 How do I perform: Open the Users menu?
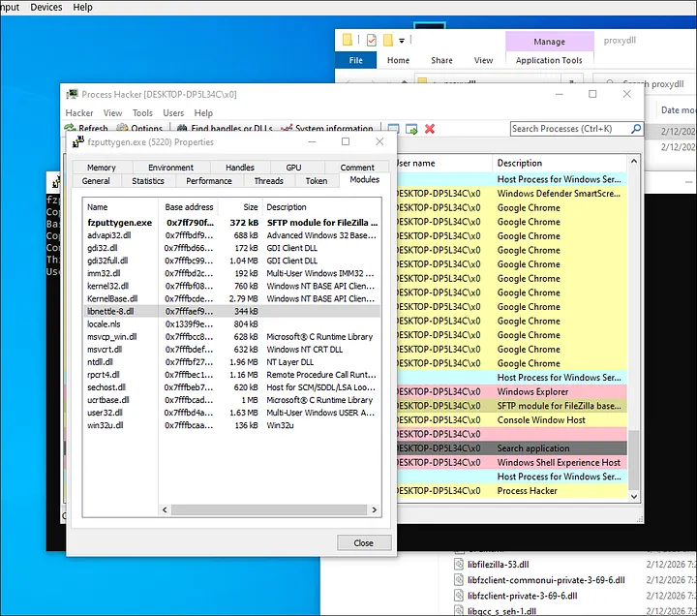pyautogui.click(x=173, y=113)
